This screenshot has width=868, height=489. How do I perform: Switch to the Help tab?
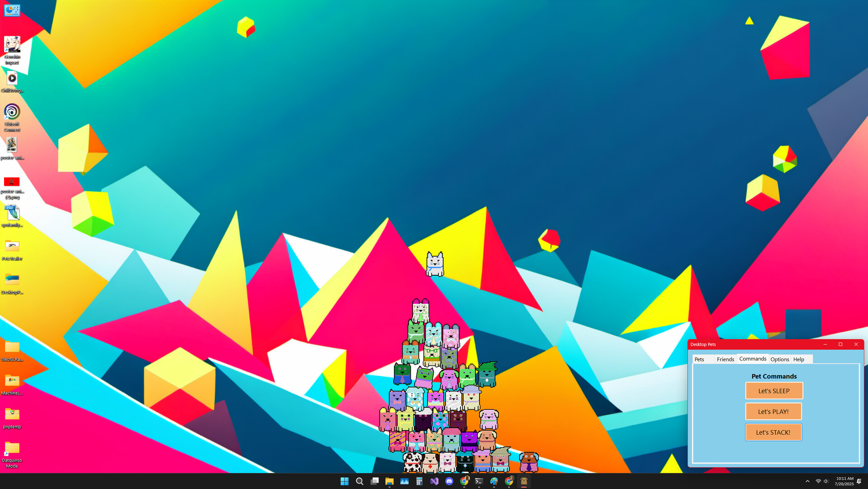(798, 359)
